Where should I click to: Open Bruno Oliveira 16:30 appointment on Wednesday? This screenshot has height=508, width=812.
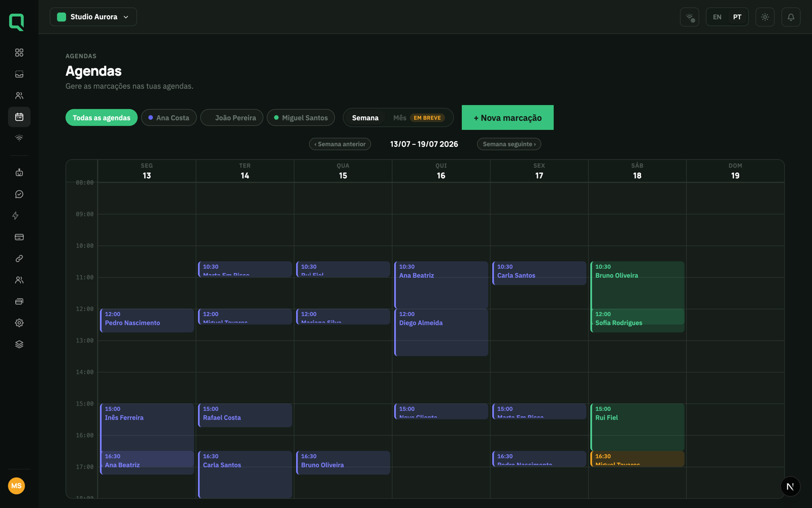[343, 463]
